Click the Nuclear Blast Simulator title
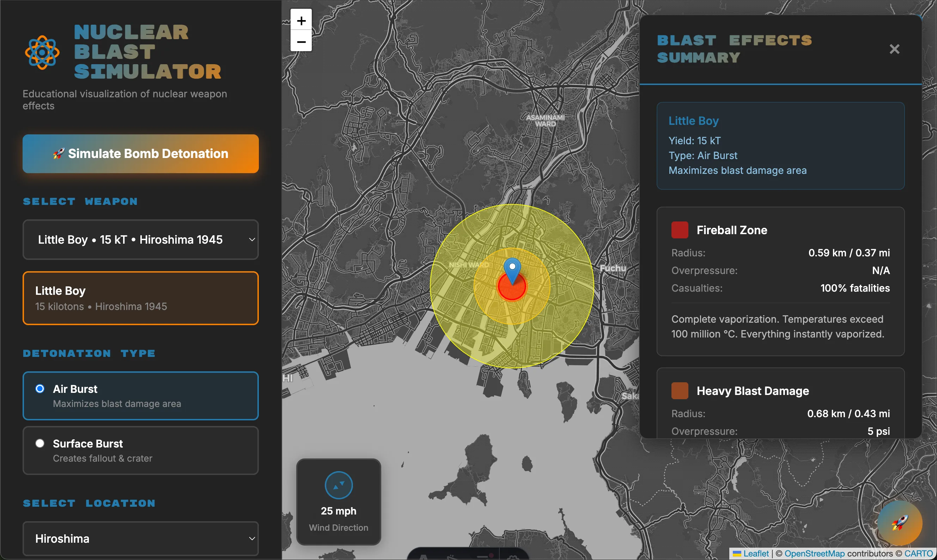The width and height of the screenshot is (937, 560). [147, 52]
